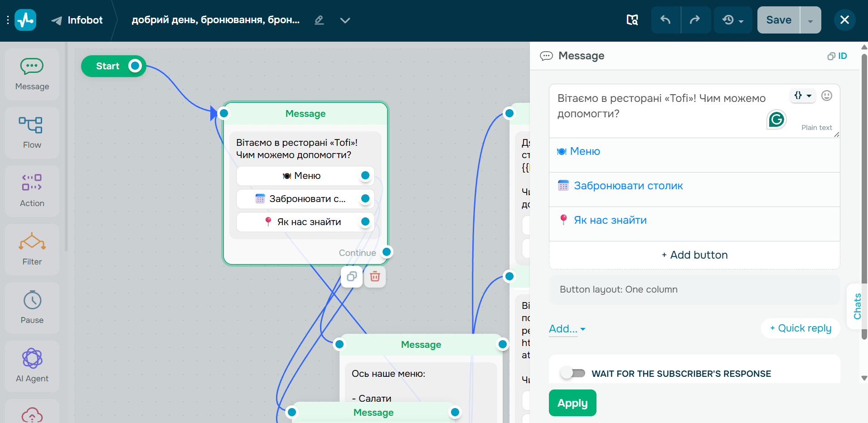Click the Apply button
The image size is (868, 423).
coord(572,403)
